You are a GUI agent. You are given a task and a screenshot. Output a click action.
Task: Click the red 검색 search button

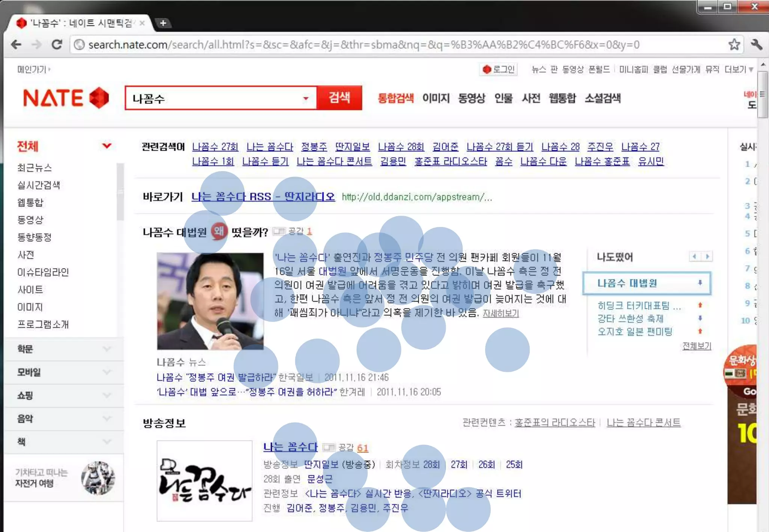(339, 98)
